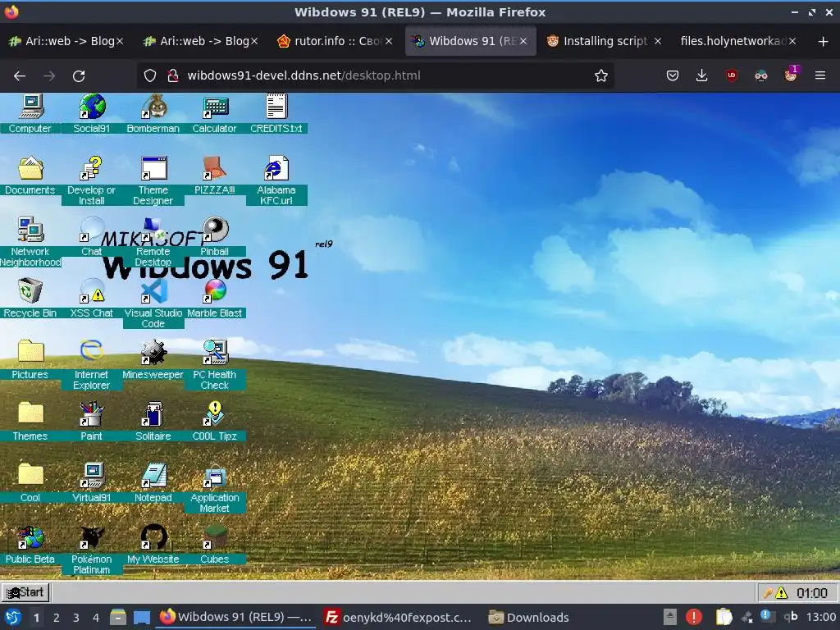Select the Develop or Install shortcut
This screenshot has width=840, height=630.
92,167
